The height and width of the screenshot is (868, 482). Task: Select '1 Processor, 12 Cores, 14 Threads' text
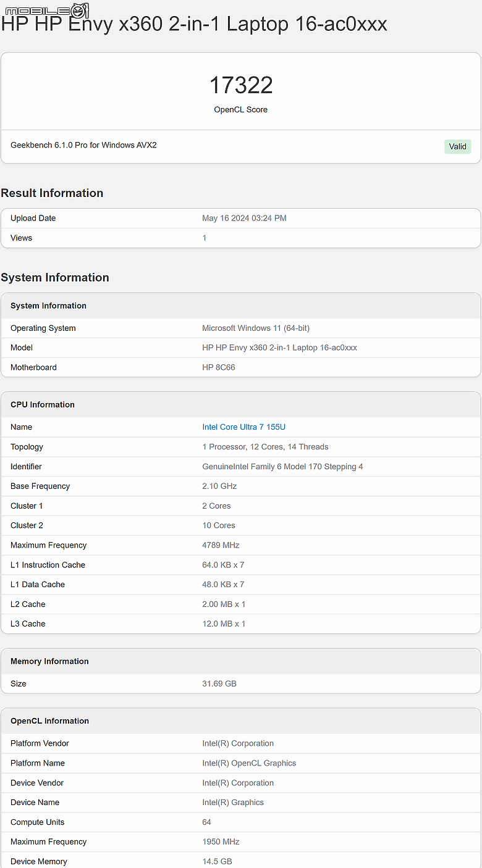pyautogui.click(x=265, y=447)
